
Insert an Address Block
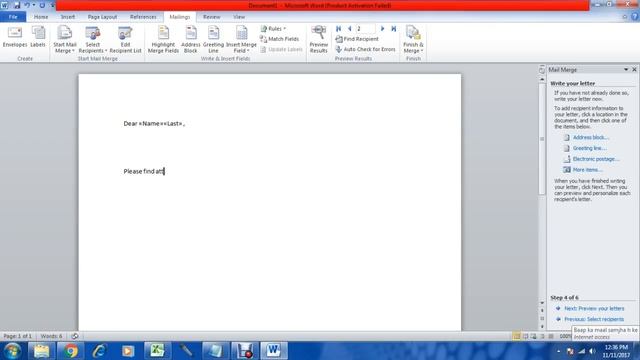pyautogui.click(x=191, y=40)
